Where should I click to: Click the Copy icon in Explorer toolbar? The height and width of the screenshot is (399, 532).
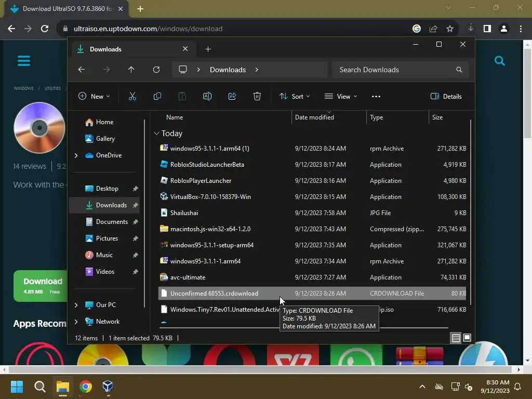(157, 96)
